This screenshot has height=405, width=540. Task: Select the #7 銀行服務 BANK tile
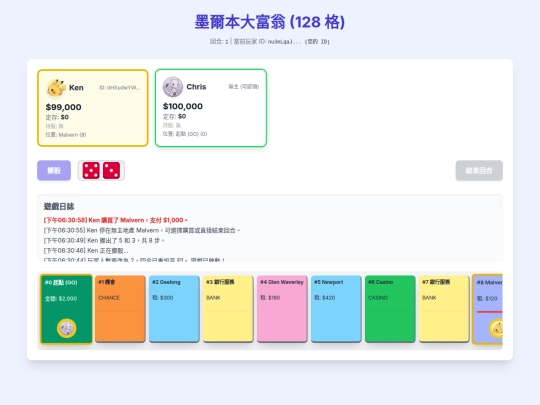coord(444,309)
